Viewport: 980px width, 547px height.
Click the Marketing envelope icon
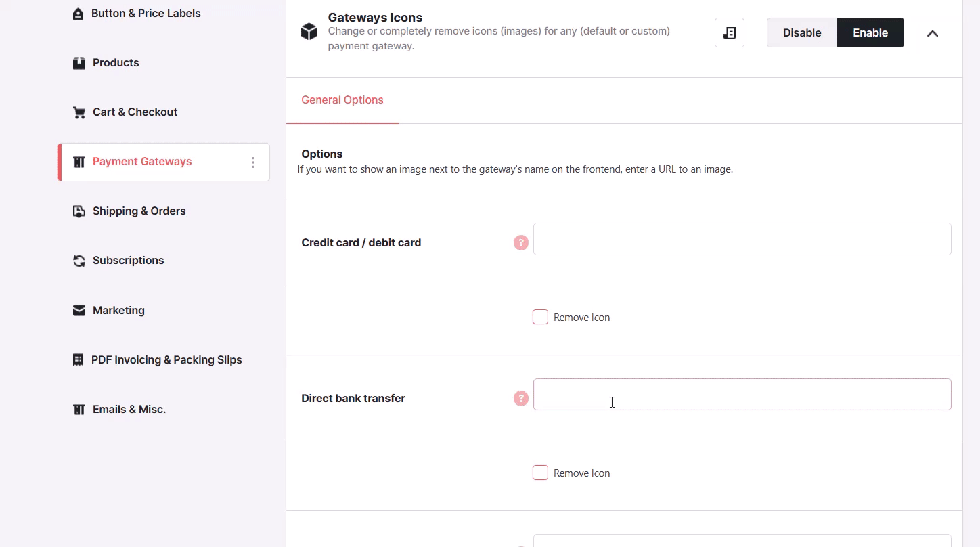coord(79,310)
